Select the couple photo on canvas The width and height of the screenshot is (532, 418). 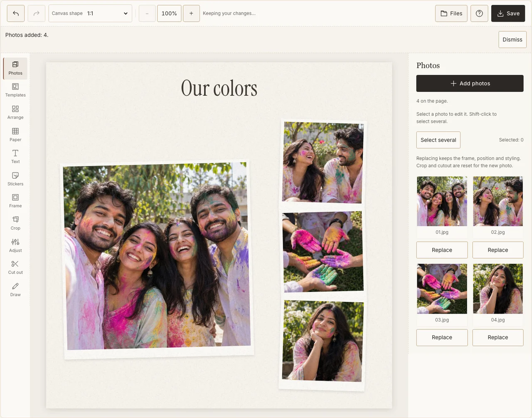[323, 163]
